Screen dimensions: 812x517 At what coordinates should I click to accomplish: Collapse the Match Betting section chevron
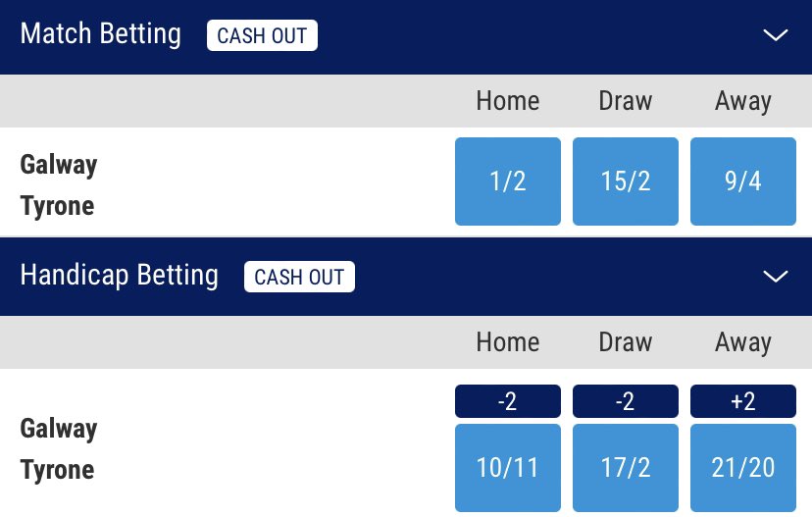pos(775,35)
